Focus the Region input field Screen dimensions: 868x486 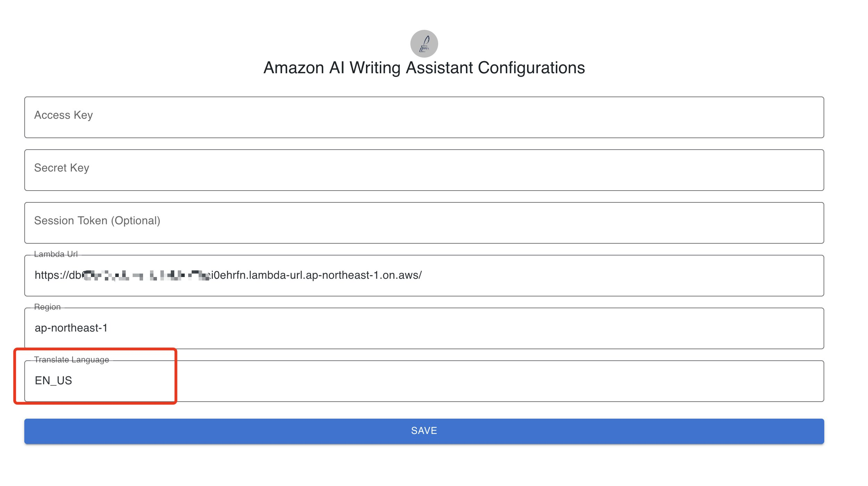(x=424, y=328)
